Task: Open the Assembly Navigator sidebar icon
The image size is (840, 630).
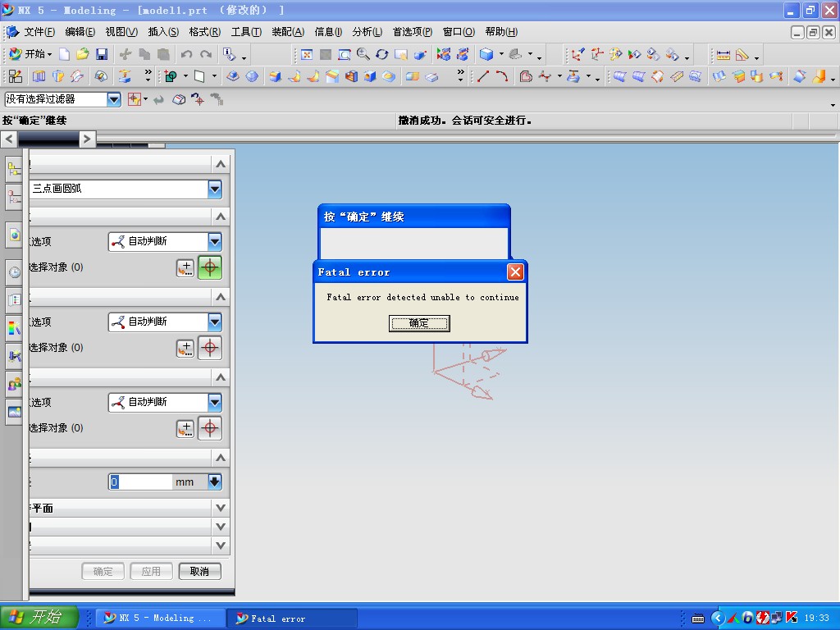Action: tap(15, 171)
